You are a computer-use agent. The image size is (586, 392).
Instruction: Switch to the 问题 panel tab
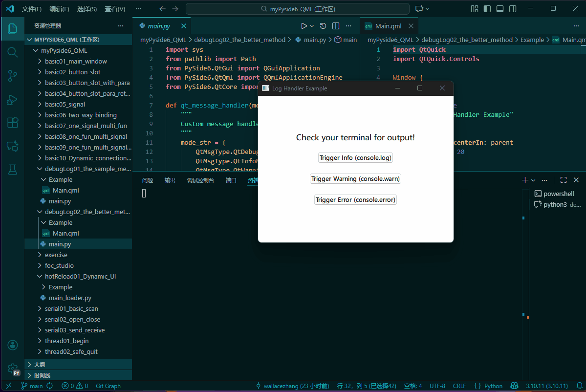click(148, 180)
